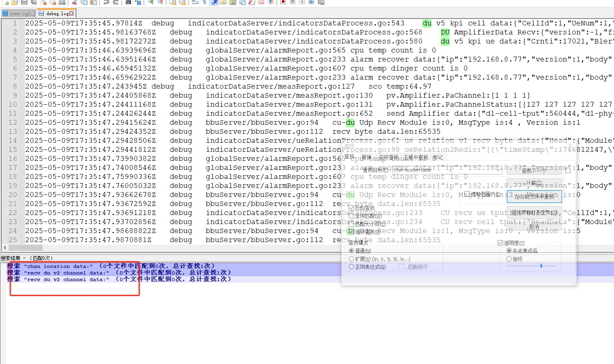Click the 搜索结果 panel title
The image size is (614, 364).
click(x=27, y=258)
